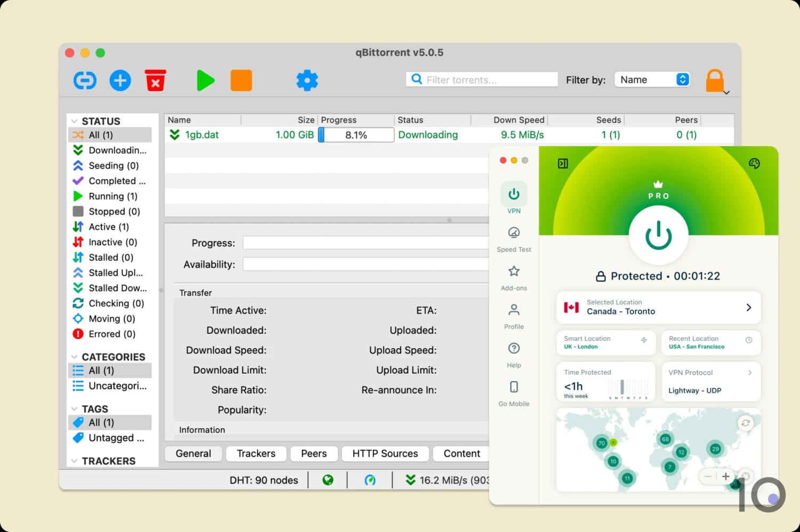
Task: Select Seeding (0) status filter
Action: point(110,166)
